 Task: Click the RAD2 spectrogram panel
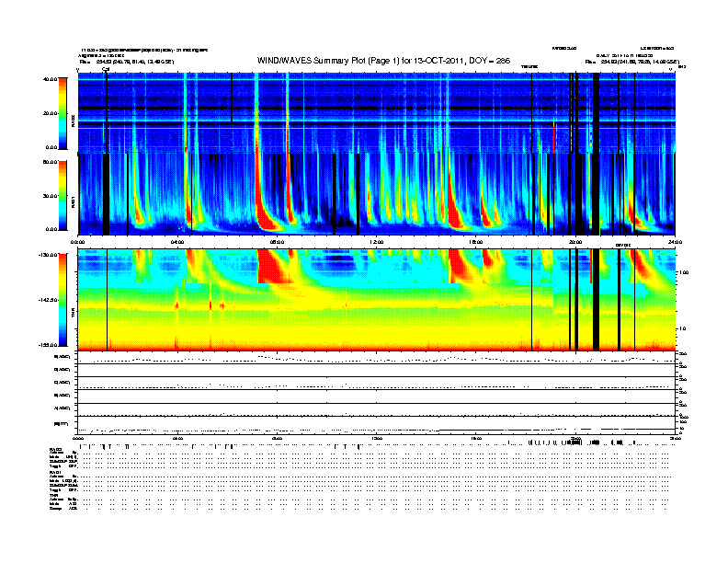click(x=377, y=112)
